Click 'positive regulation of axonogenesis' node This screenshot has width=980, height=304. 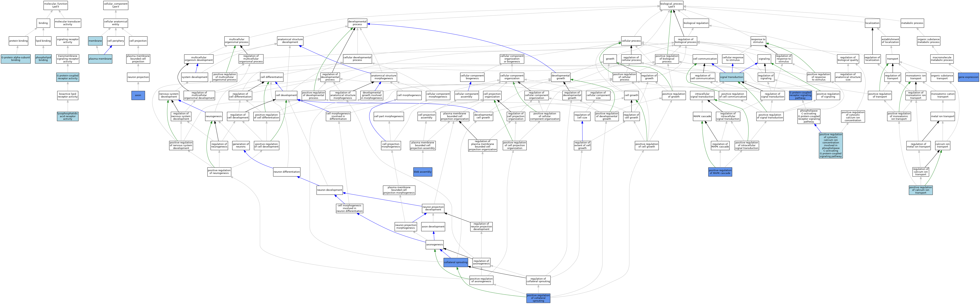pos(481,280)
